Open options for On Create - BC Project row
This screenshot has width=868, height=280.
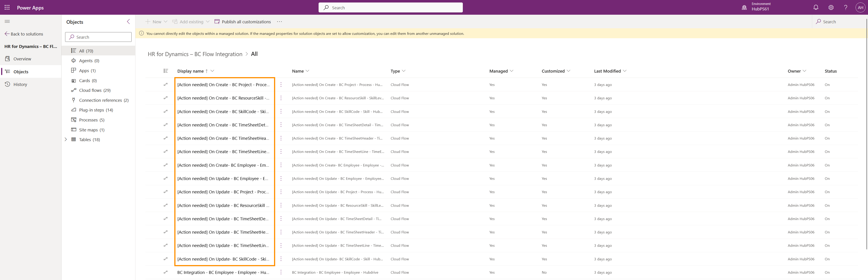[x=281, y=85]
